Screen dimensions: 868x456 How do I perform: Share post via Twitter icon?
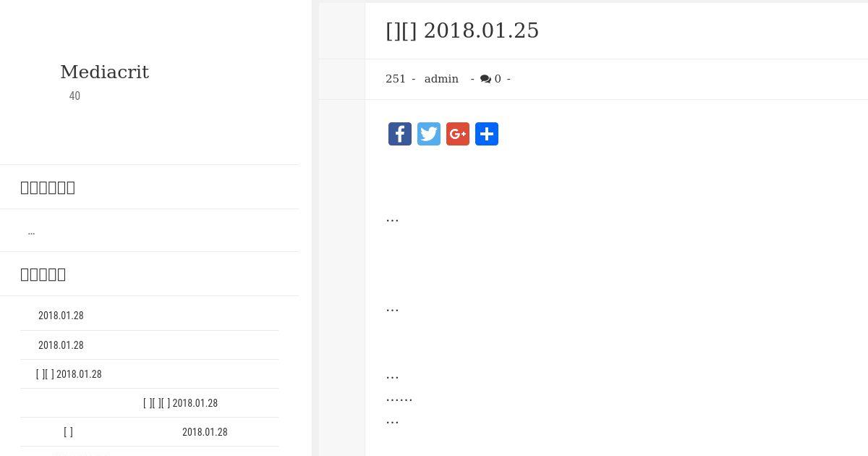coord(429,134)
